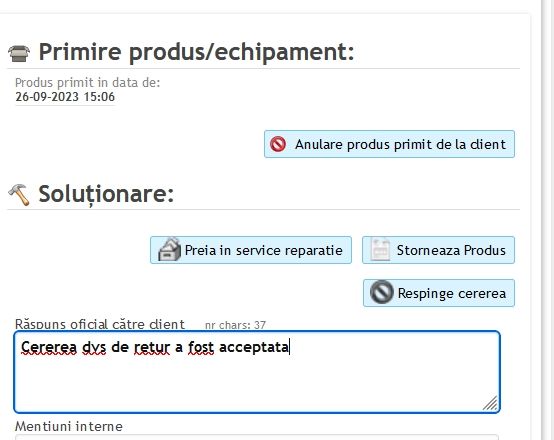
Task: Cancel product received via Anulare produs primit text
Action: pyautogui.click(x=400, y=145)
